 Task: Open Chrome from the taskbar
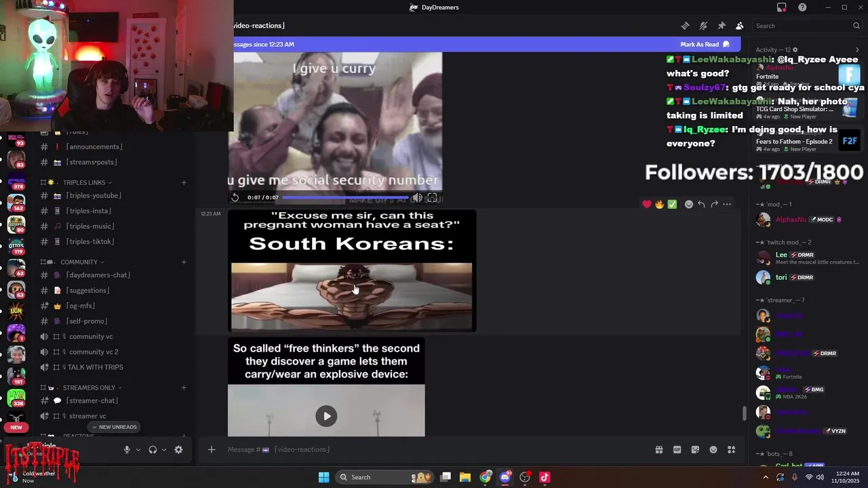[x=485, y=477]
